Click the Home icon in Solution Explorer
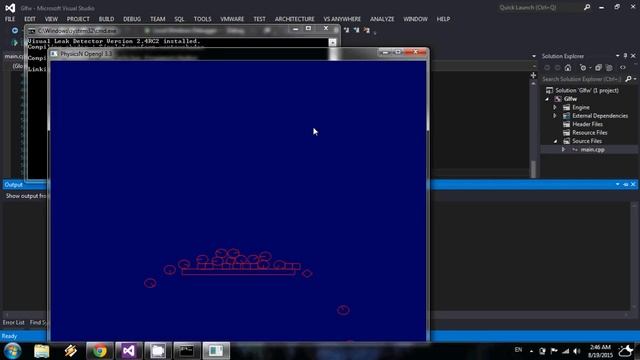640x360 pixels. pos(568,68)
